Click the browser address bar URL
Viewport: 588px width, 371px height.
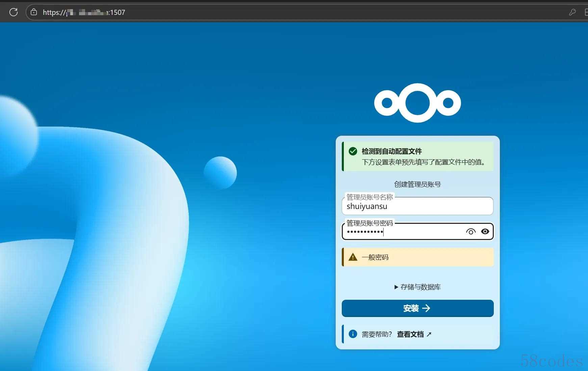click(84, 12)
